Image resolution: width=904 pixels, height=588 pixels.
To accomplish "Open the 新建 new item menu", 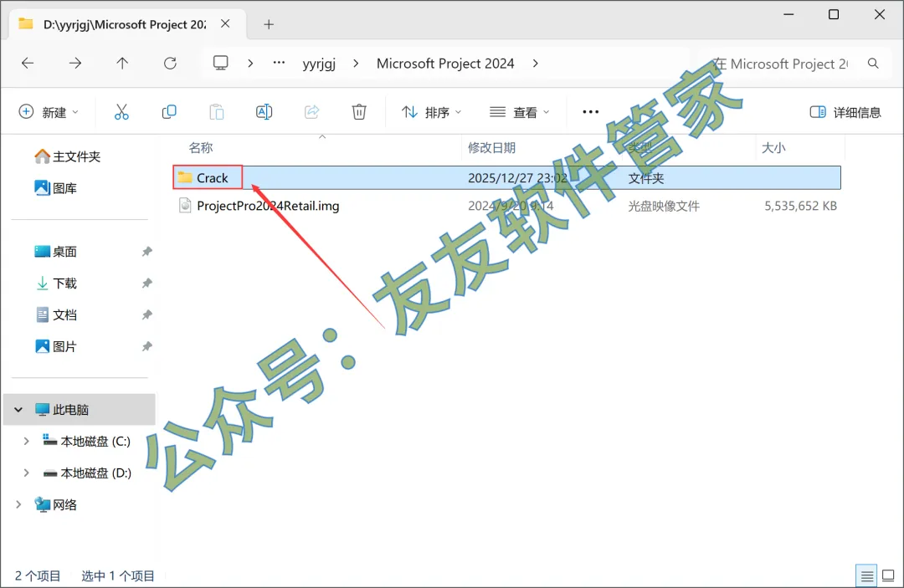I will [x=49, y=112].
